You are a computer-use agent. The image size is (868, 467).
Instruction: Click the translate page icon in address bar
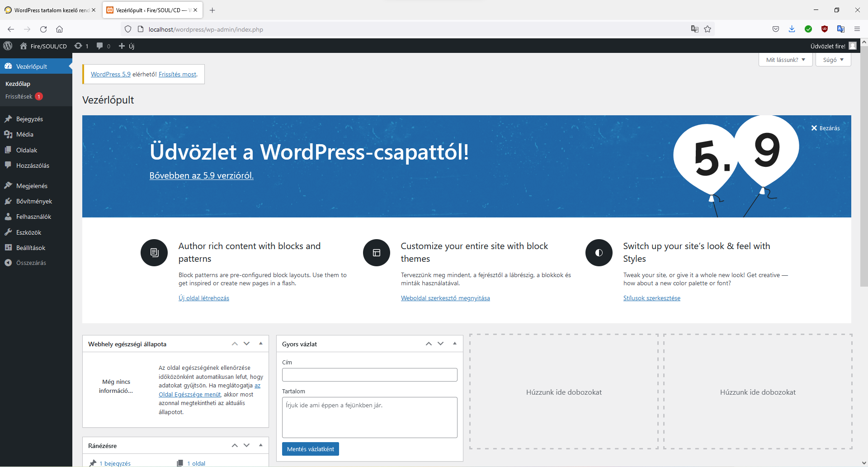pos(695,29)
